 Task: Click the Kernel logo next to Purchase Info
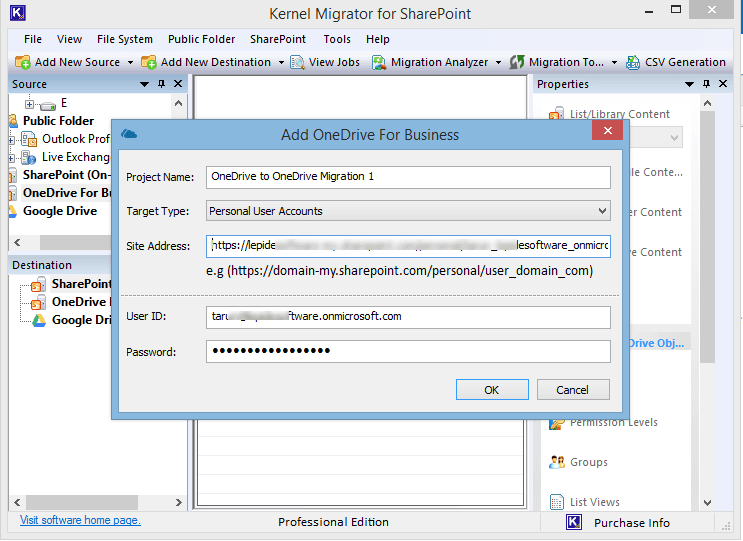click(574, 522)
